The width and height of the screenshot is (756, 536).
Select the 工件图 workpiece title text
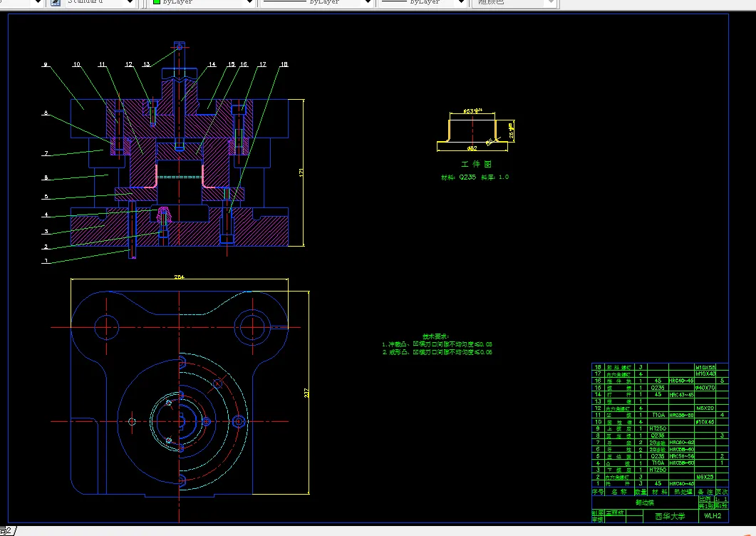point(477,164)
